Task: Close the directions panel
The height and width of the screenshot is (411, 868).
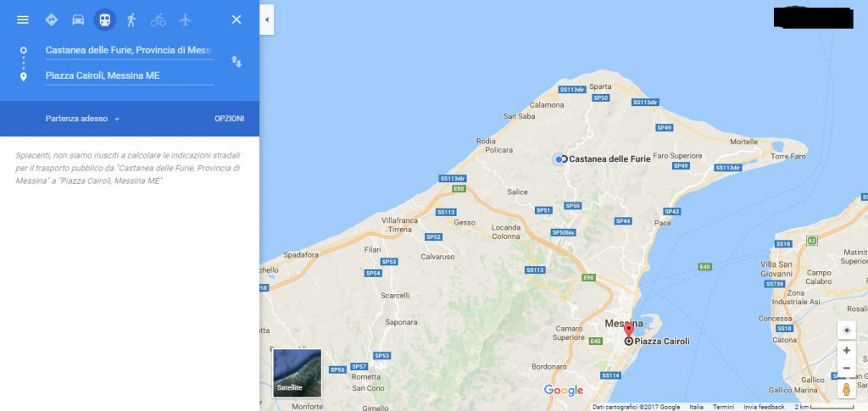Action: (x=236, y=19)
